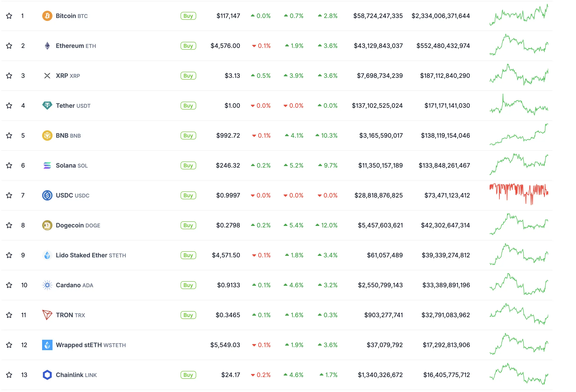This screenshot has width=576, height=392.
Task: Open the Chainlink sparkline chart
Action: (519, 374)
